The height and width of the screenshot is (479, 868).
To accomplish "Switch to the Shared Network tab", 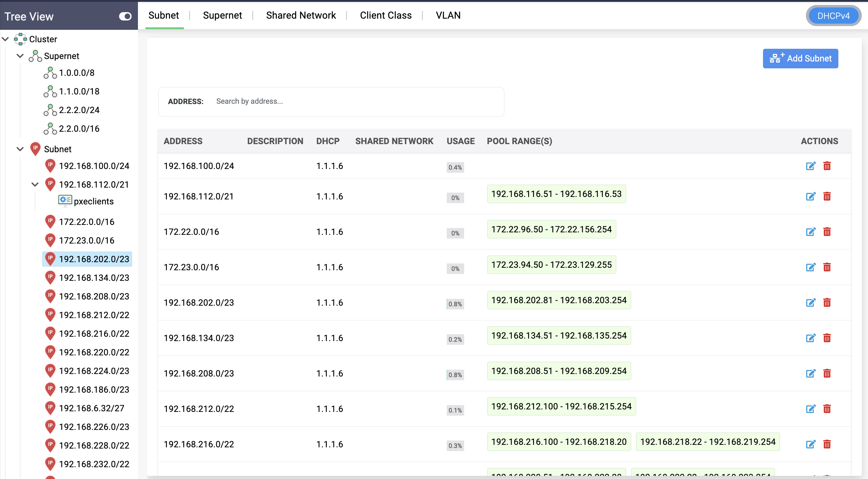I will (x=301, y=15).
